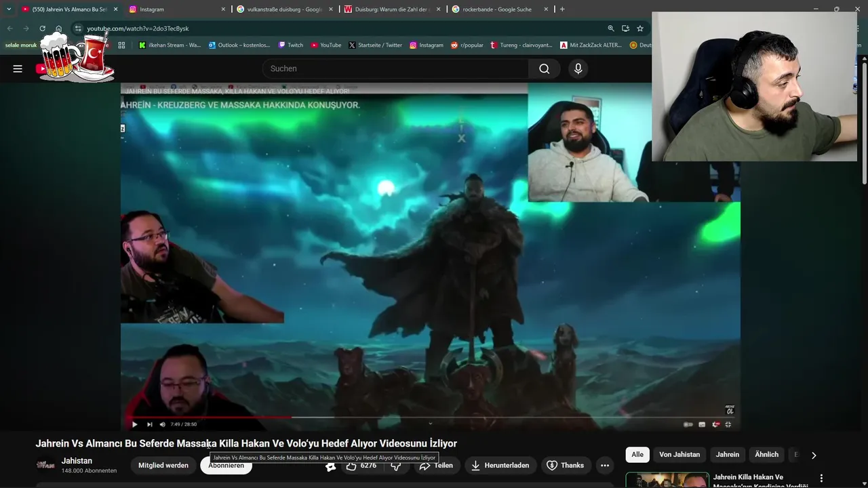Open Tureng - clairvoyant bookmark
The width and height of the screenshot is (868, 488).
(521, 45)
